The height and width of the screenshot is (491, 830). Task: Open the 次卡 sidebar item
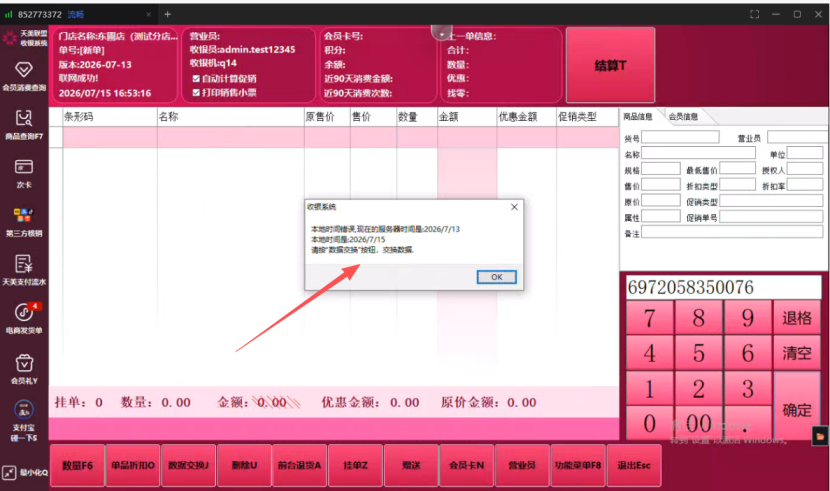(x=24, y=173)
